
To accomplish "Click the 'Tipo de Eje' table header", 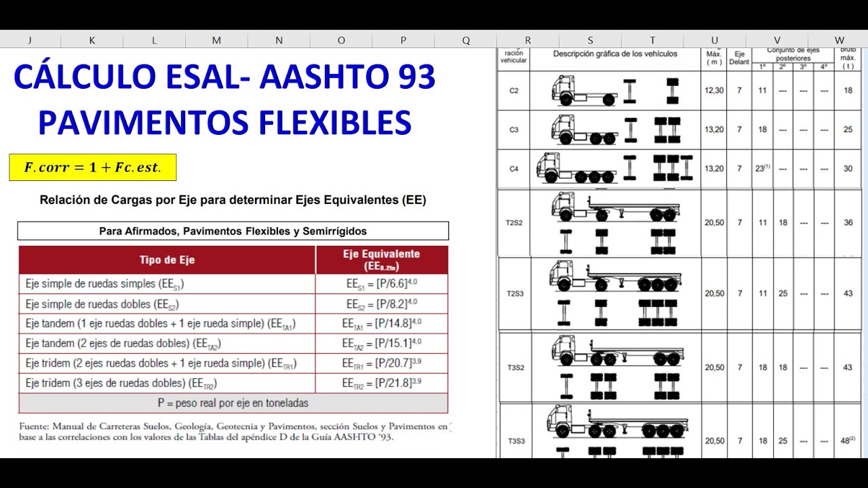I will [x=167, y=260].
